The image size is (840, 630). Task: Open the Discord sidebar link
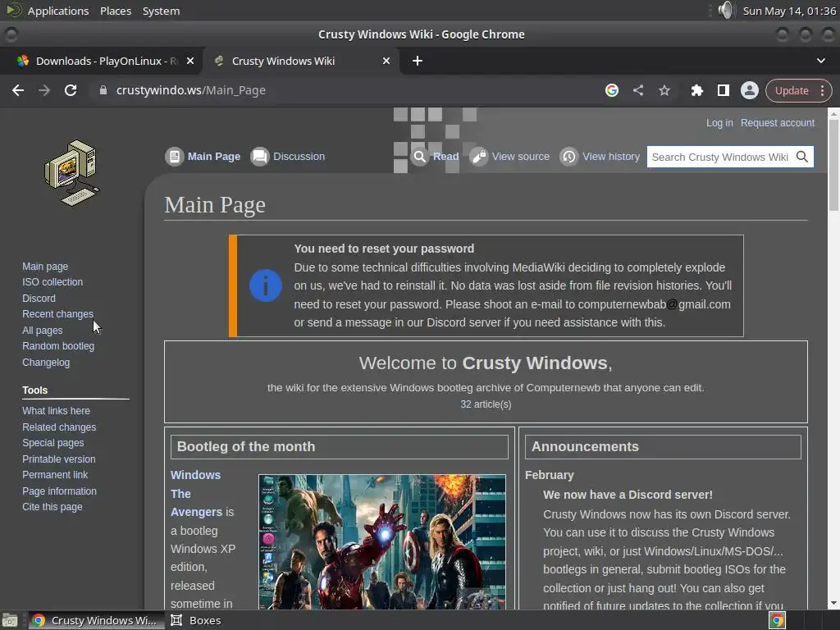click(x=39, y=299)
